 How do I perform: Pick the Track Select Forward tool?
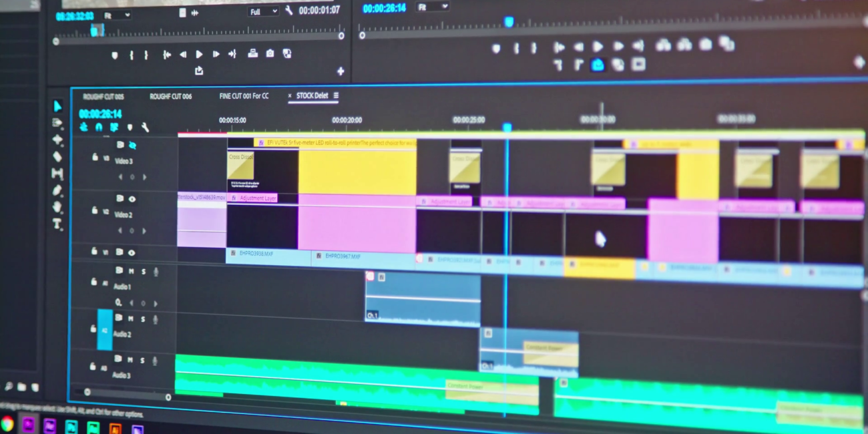pos(57,123)
